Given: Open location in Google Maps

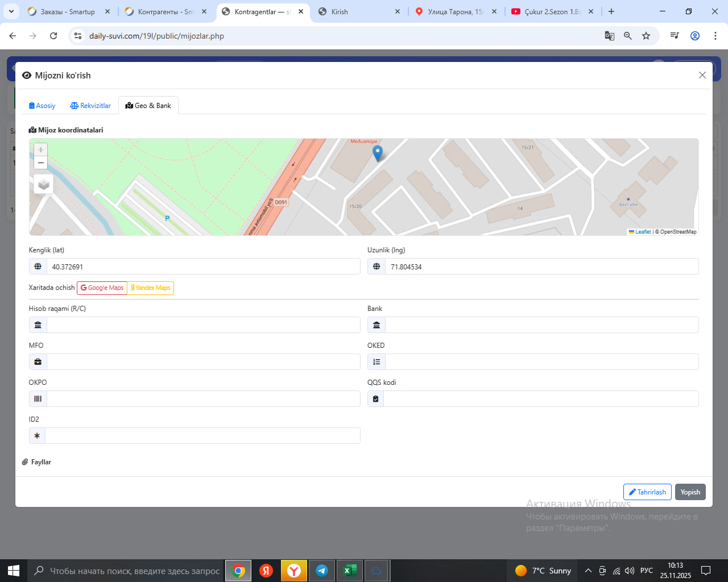Looking at the screenshot, I should (x=102, y=288).
